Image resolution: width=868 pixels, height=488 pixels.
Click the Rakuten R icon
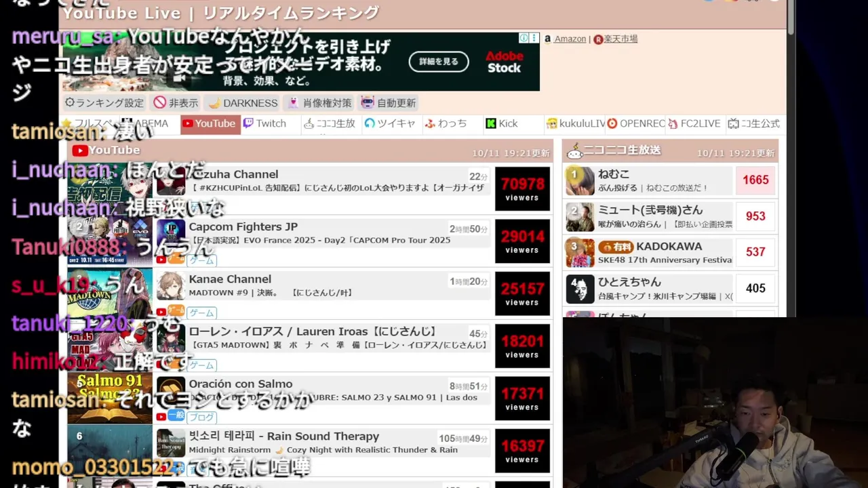(598, 39)
